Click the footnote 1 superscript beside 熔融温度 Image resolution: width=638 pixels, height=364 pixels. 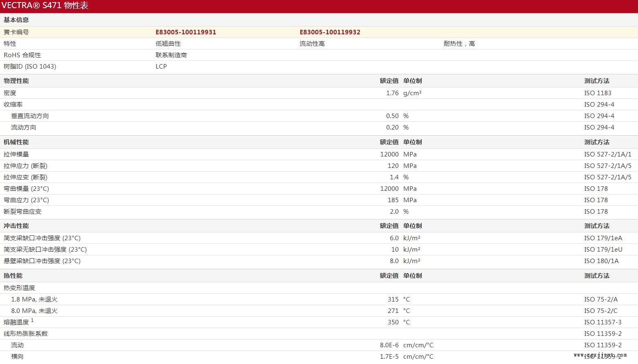[32, 321]
